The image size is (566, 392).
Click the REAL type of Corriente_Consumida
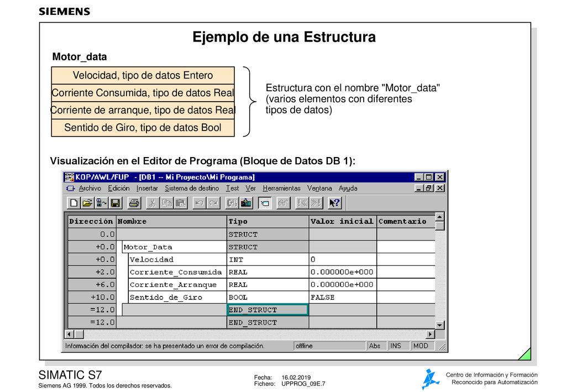pos(268,272)
